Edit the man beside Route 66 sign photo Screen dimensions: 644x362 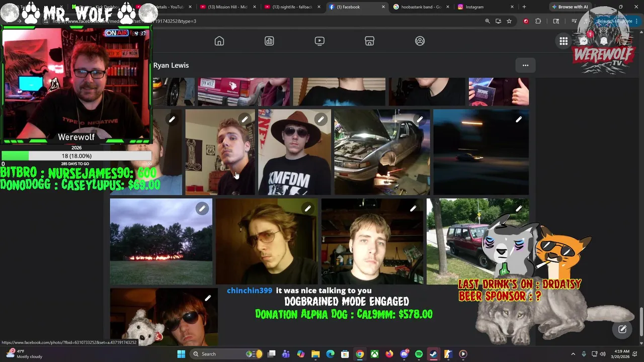pyautogui.click(x=244, y=119)
